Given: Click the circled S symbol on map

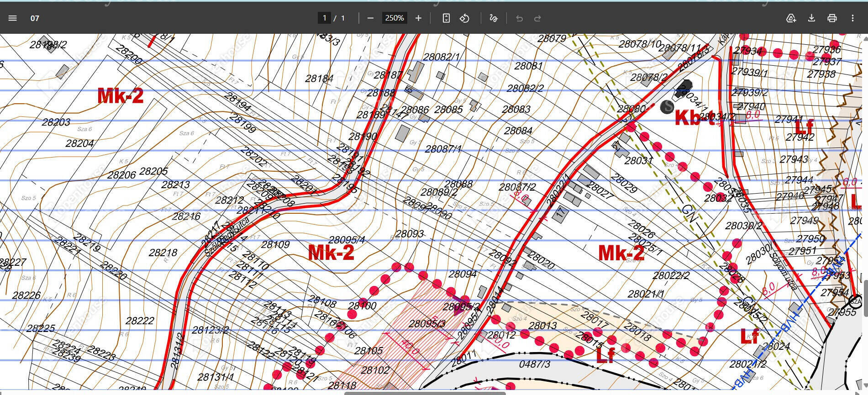Looking at the screenshot, I should click(x=667, y=107).
